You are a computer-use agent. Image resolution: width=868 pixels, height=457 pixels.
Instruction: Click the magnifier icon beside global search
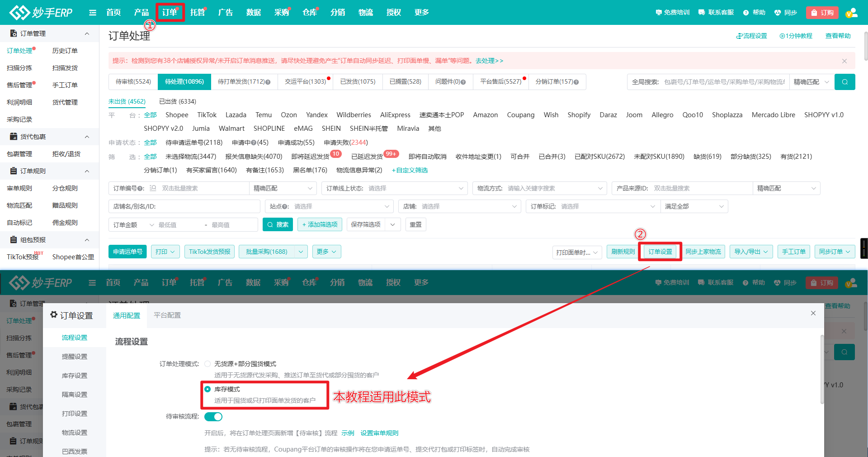pyautogui.click(x=844, y=82)
